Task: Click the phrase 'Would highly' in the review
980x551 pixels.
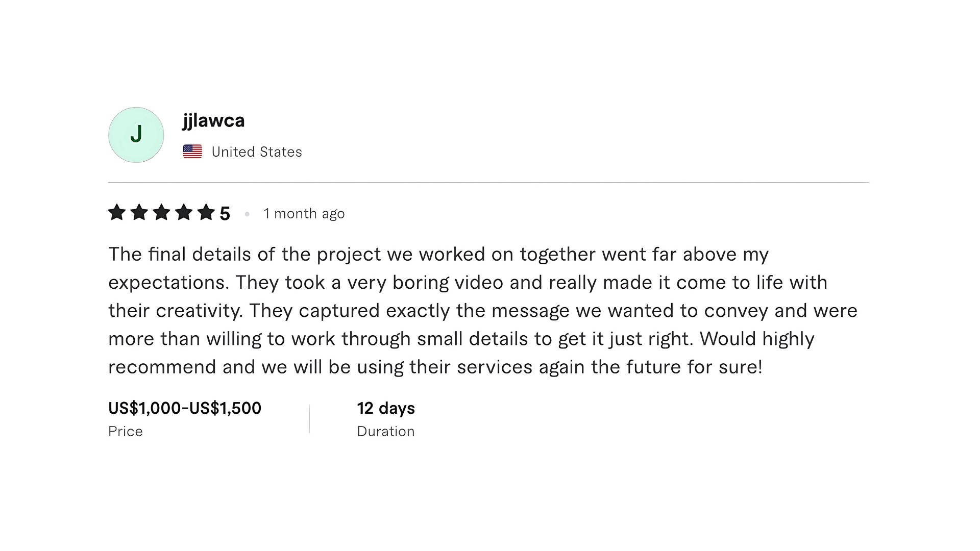Action: [757, 339]
